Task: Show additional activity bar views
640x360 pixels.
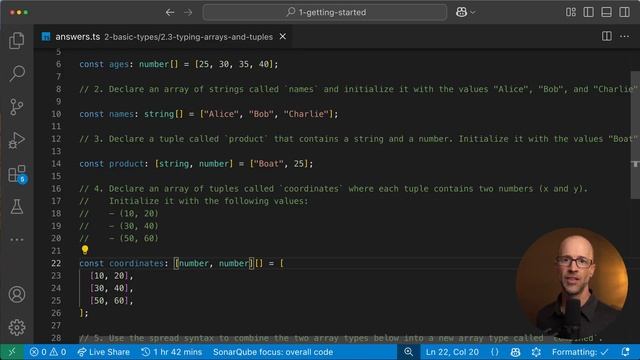Action: [17, 240]
